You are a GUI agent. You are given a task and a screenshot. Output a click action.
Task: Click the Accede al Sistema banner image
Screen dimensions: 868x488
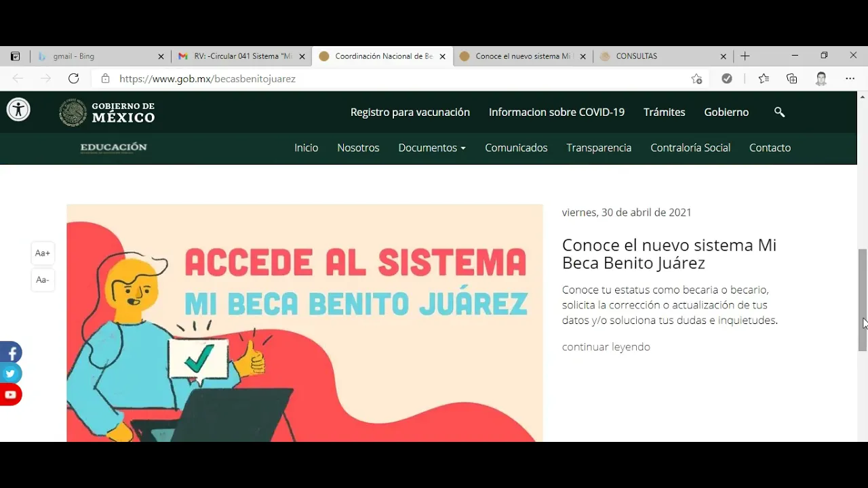click(x=304, y=323)
